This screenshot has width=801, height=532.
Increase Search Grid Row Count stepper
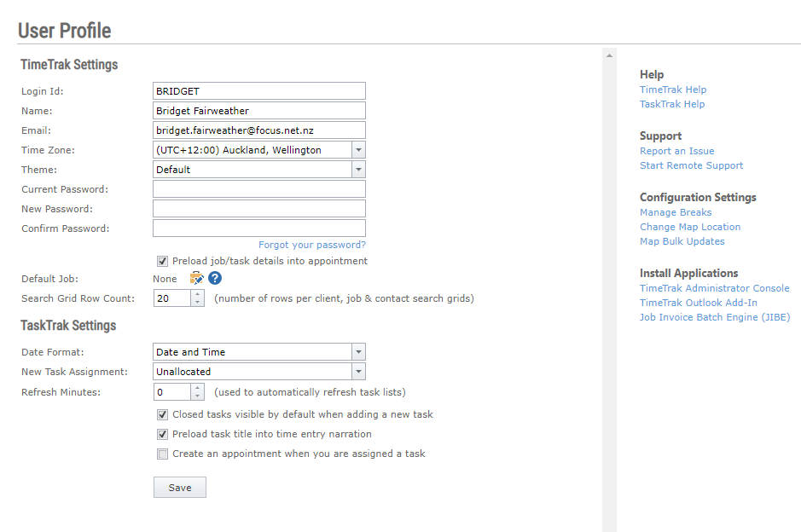pyautogui.click(x=197, y=294)
